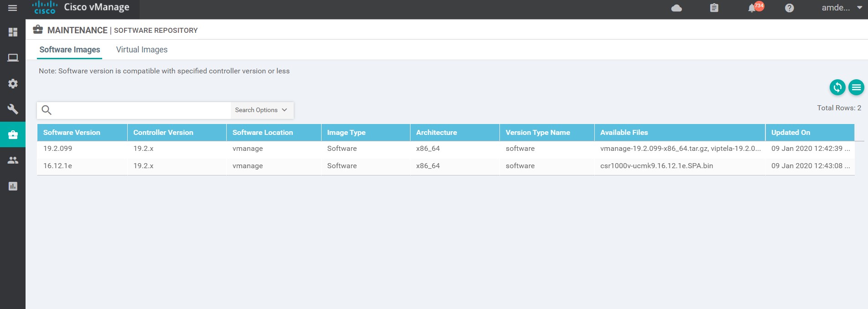
Task: Switch to the Virtual Images tab
Action: pos(141,50)
